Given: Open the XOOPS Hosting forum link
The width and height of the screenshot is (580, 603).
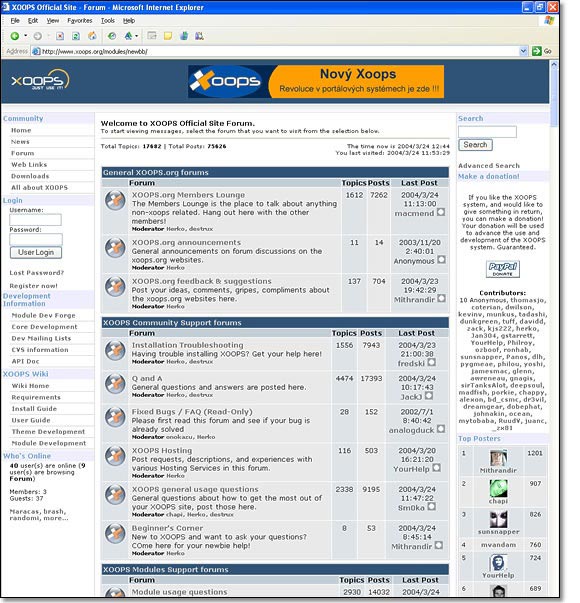Looking at the screenshot, I should point(162,450).
